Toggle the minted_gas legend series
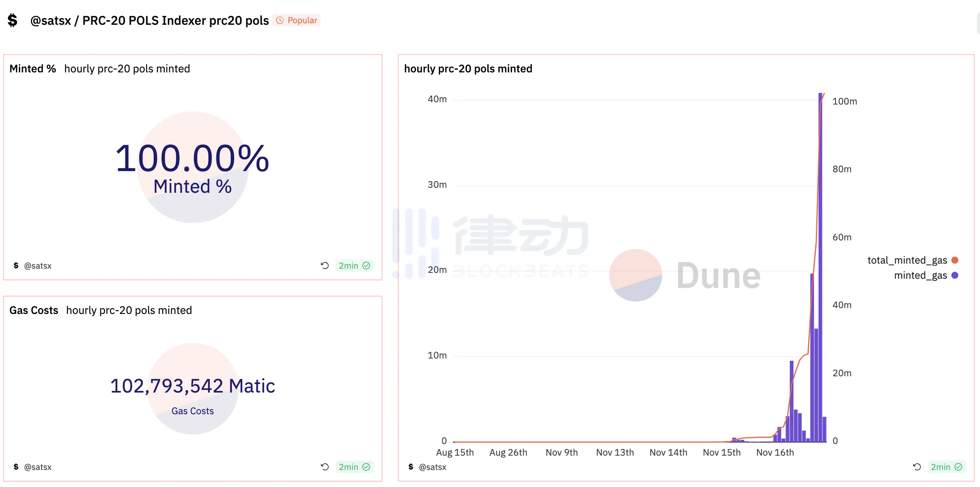The image size is (980, 487). click(926, 275)
